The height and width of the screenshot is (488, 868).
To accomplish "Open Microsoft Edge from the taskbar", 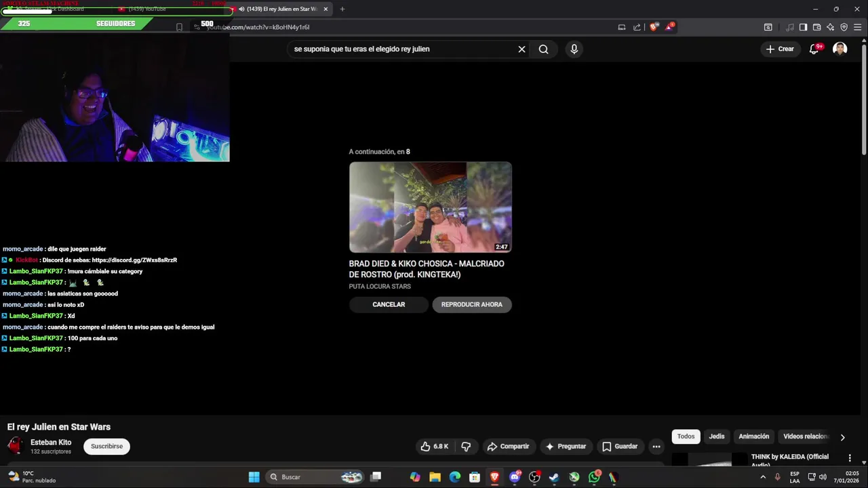I will (455, 477).
